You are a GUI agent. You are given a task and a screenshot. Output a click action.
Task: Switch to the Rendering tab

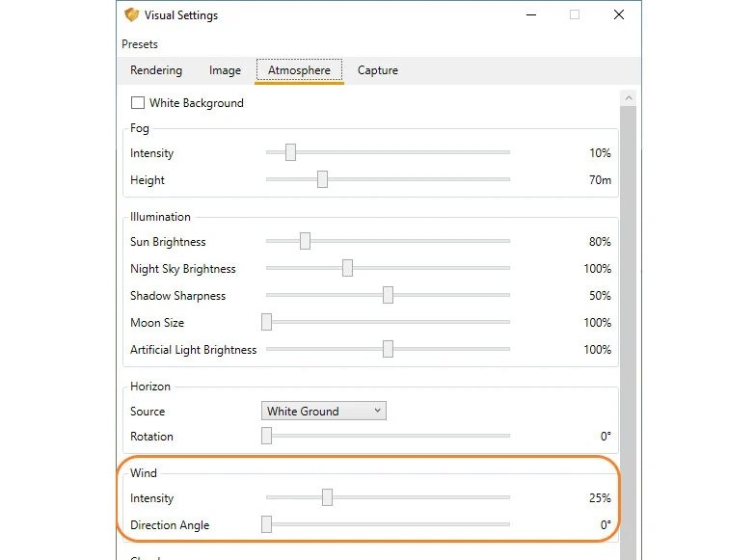[x=156, y=70]
